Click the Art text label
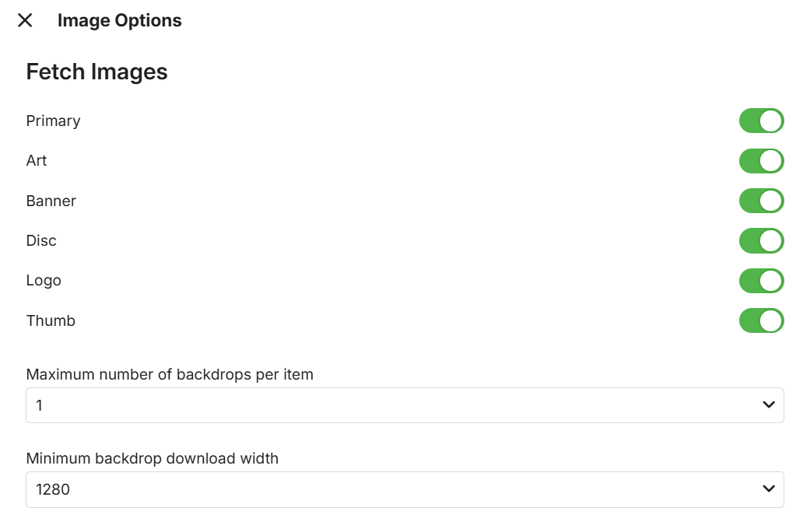The height and width of the screenshot is (532, 810). [37, 161]
